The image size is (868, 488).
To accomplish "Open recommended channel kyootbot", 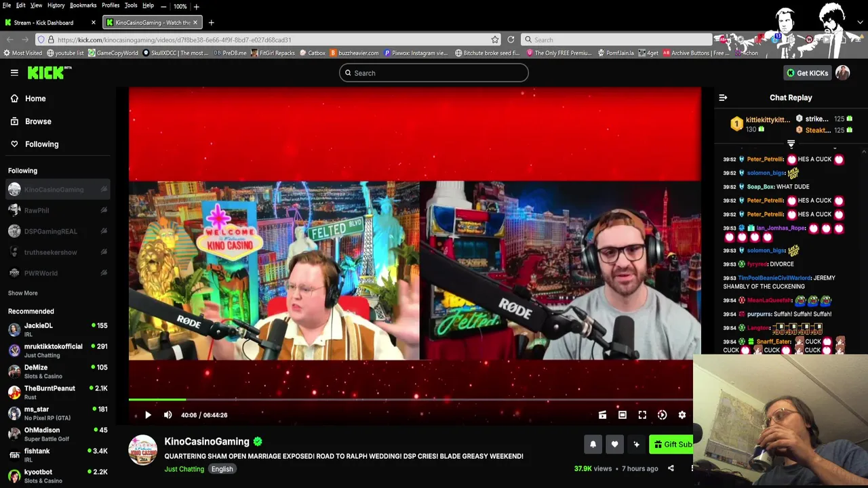I will point(57,476).
